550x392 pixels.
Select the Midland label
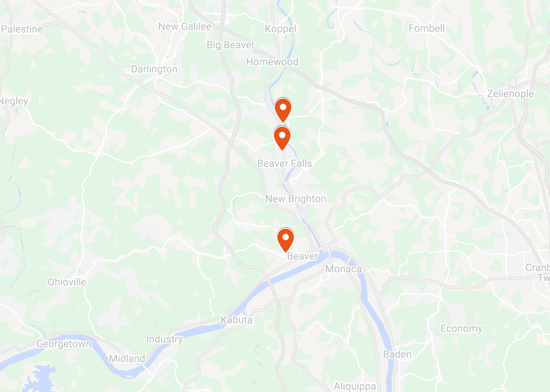tap(127, 358)
